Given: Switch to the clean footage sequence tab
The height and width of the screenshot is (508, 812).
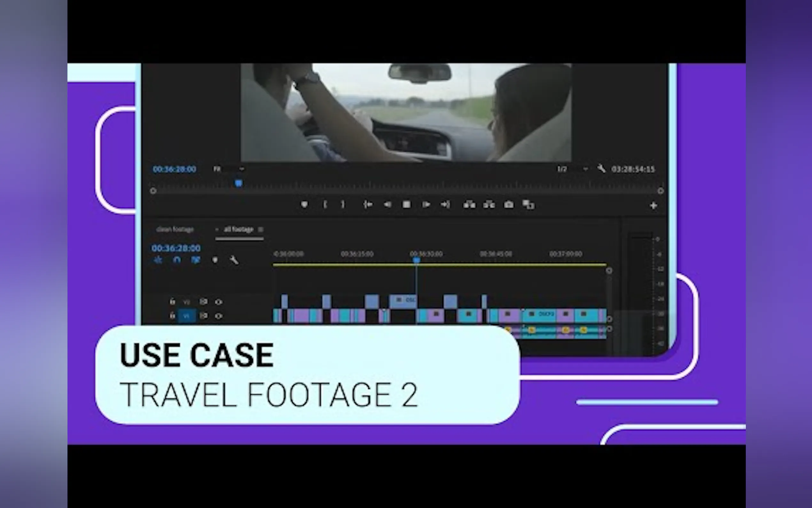Looking at the screenshot, I should [175, 229].
